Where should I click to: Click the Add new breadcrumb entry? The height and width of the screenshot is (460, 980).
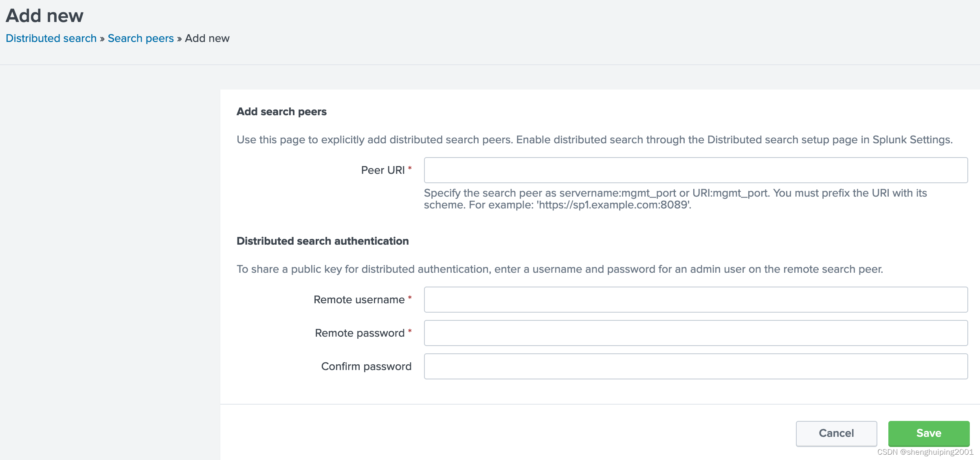point(207,38)
